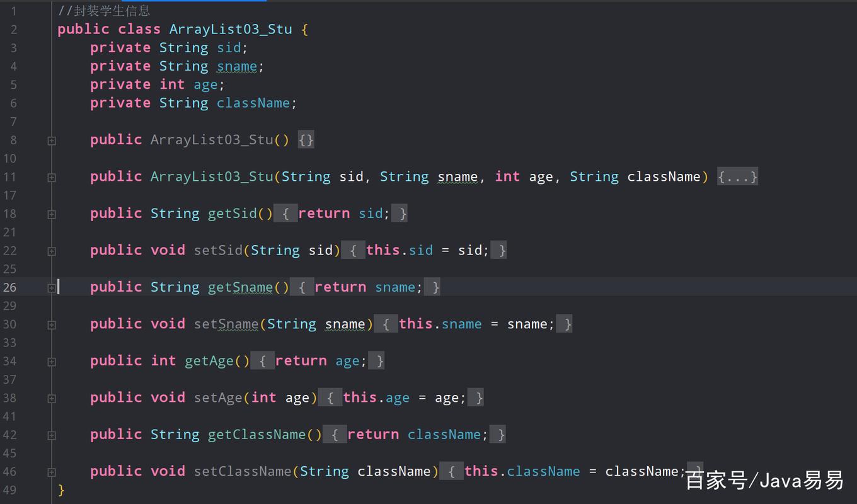The width and height of the screenshot is (857, 504).
Task: Expand setClassName method fold icon on line 46
Action: tap(52, 472)
